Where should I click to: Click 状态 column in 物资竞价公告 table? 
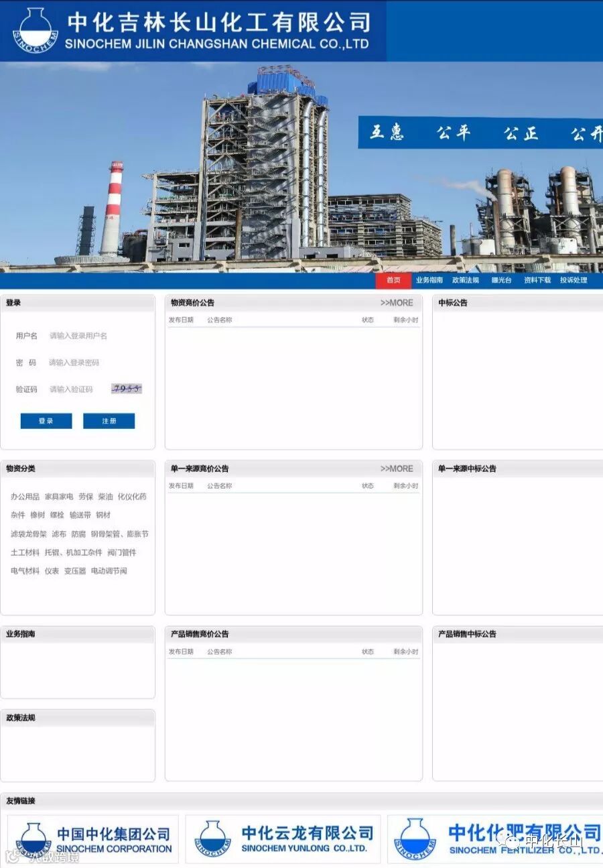[368, 320]
